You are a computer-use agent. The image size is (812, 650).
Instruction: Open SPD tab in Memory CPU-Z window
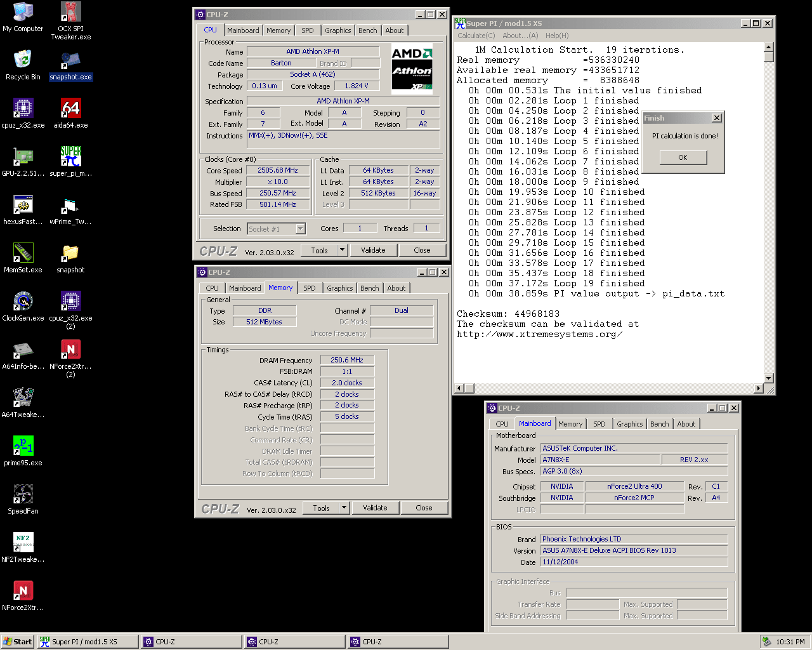(310, 288)
